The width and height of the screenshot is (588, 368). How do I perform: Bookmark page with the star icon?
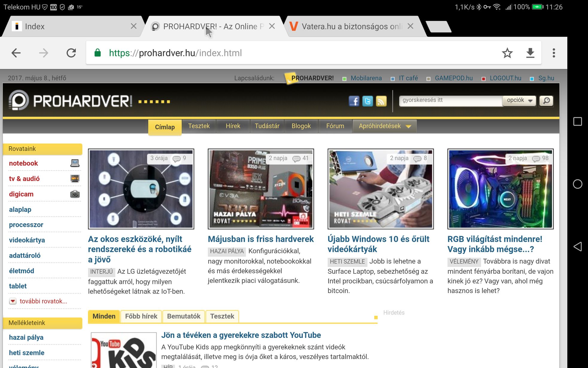point(507,53)
